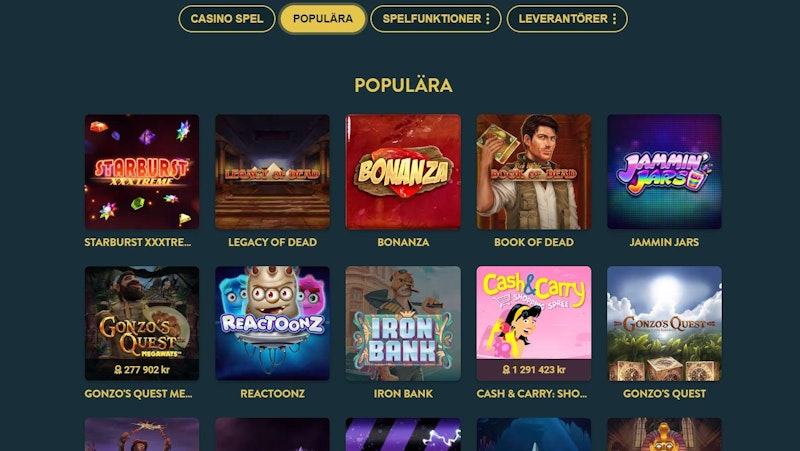Switch to the Casino Spel tab
Image resolution: width=800 pixels, height=451 pixels.
coord(227,19)
